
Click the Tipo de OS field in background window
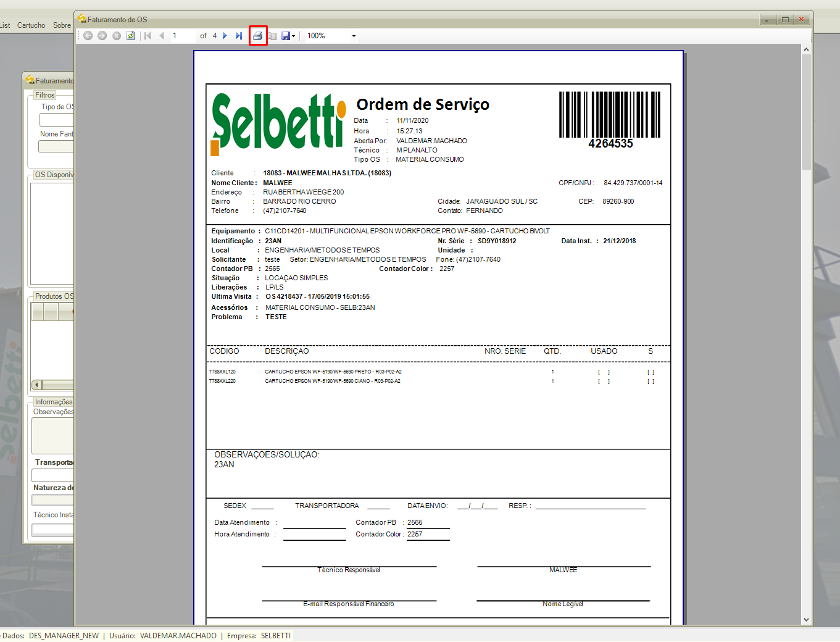57,120
